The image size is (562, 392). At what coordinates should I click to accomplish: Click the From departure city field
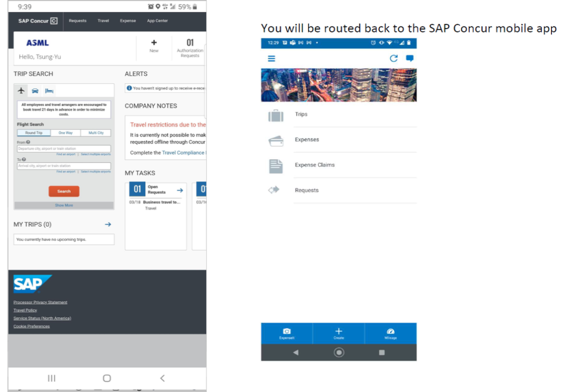(64, 148)
